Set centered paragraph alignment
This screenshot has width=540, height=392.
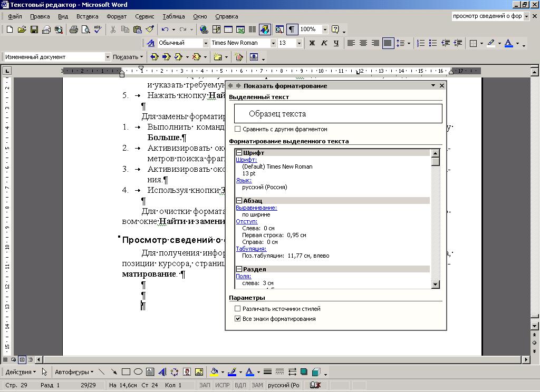coord(363,43)
